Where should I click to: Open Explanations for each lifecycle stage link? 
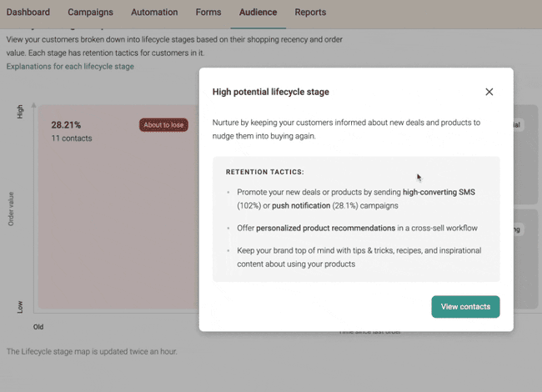point(70,66)
